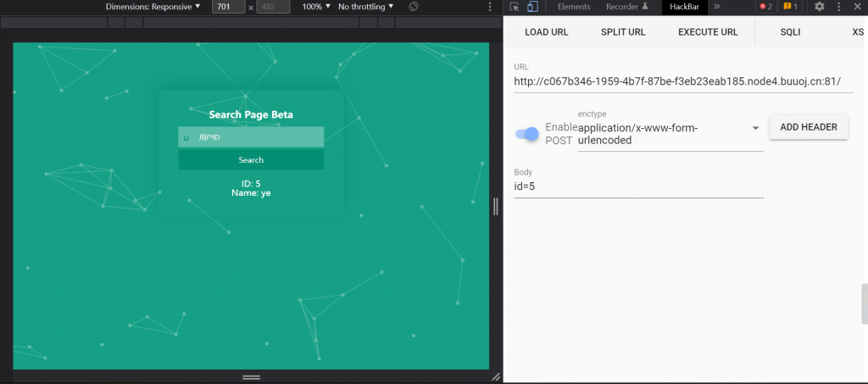Toggle the device toolbar icon
This screenshot has height=384, width=868.
(x=531, y=7)
